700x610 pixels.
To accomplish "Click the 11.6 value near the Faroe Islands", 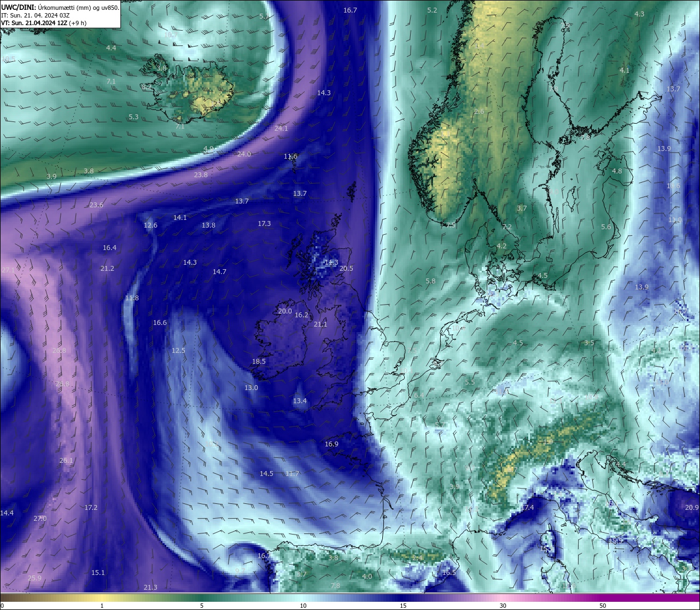I will click(x=290, y=156).
